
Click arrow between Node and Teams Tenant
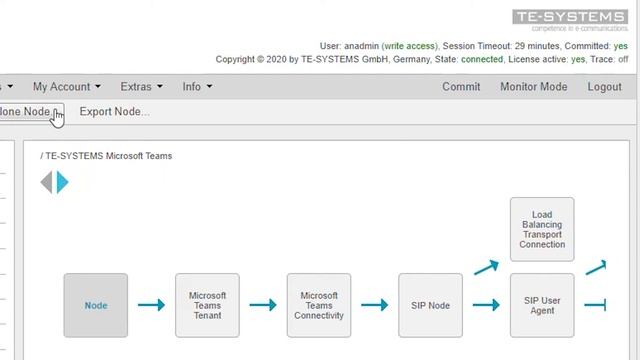tap(151, 305)
